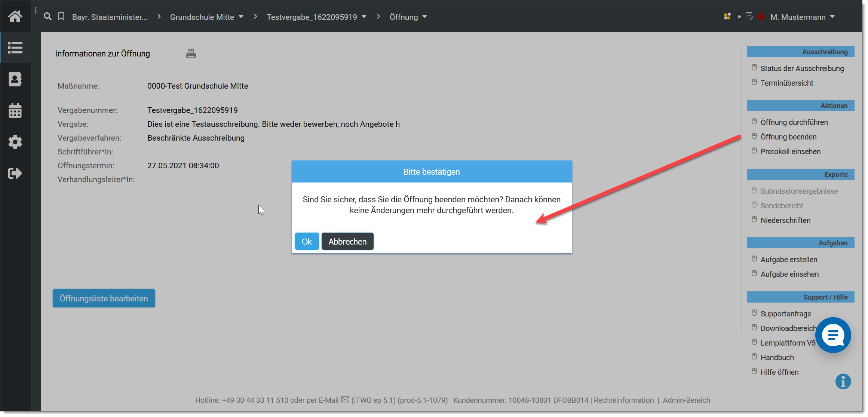Confirm the dialog with Ok
This screenshot has height=417, width=868.
(307, 242)
